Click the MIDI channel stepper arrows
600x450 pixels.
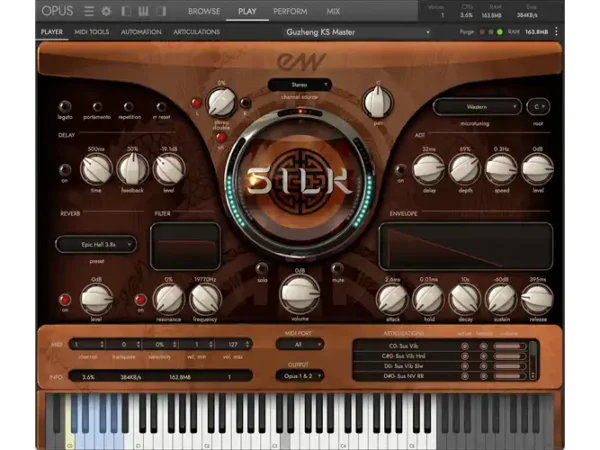click(x=102, y=344)
